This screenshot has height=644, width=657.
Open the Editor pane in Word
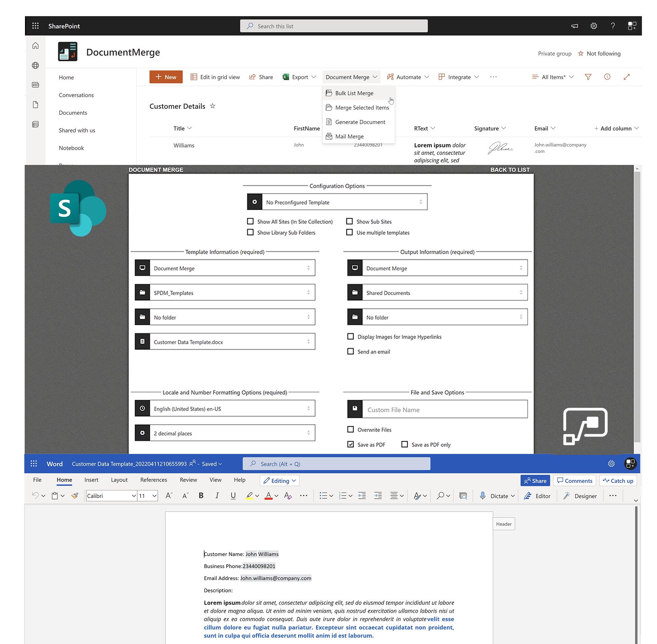tap(537, 496)
